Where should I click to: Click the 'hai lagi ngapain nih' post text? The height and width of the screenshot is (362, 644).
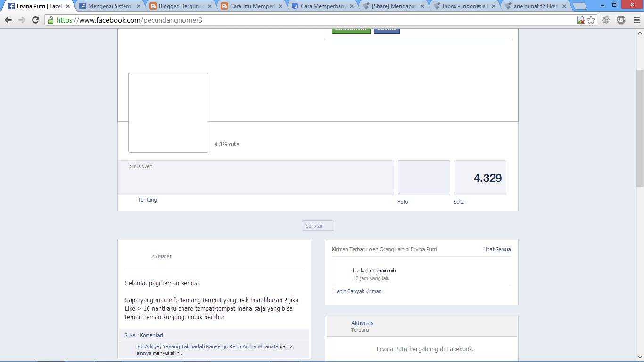[374, 271]
